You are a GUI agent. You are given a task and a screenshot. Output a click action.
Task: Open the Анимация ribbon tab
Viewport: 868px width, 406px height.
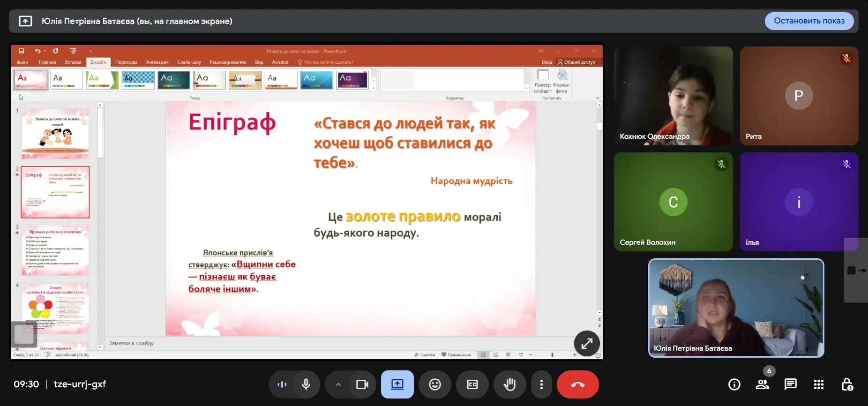[x=157, y=62]
